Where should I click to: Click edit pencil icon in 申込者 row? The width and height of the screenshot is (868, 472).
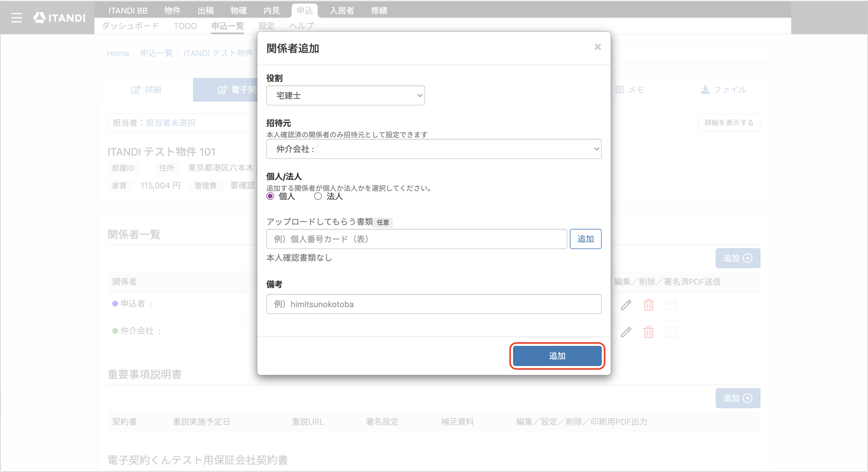tap(626, 305)
